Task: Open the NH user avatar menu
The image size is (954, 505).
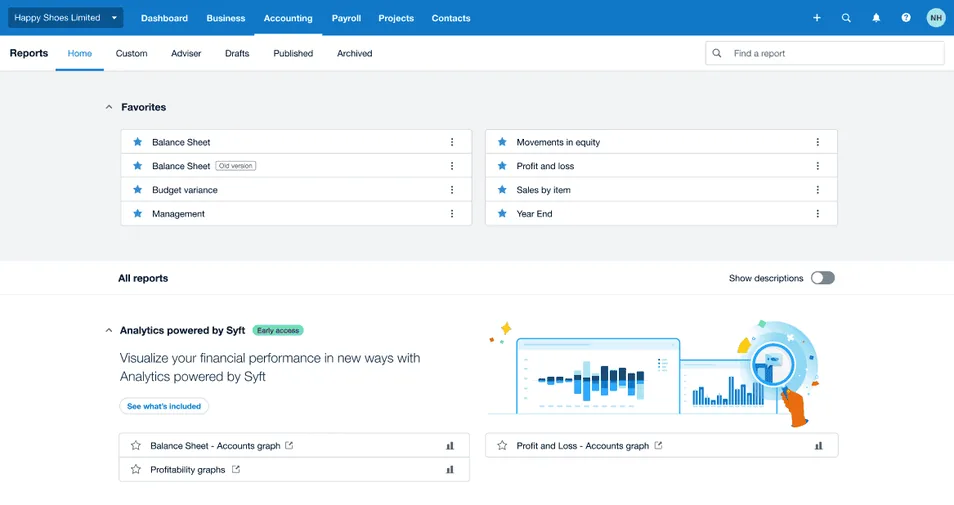Action: coord(936,18)
